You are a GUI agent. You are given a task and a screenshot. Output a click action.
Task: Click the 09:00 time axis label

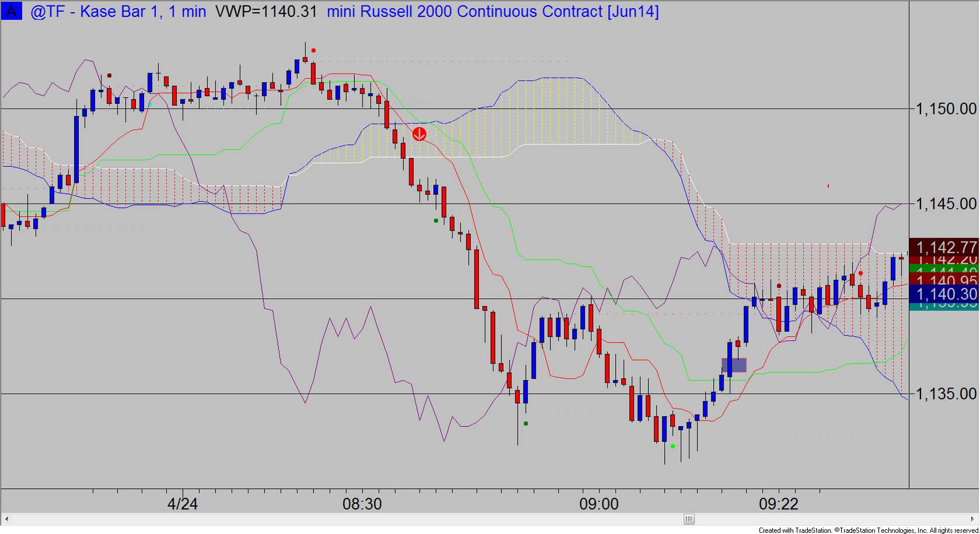[599, 504]
